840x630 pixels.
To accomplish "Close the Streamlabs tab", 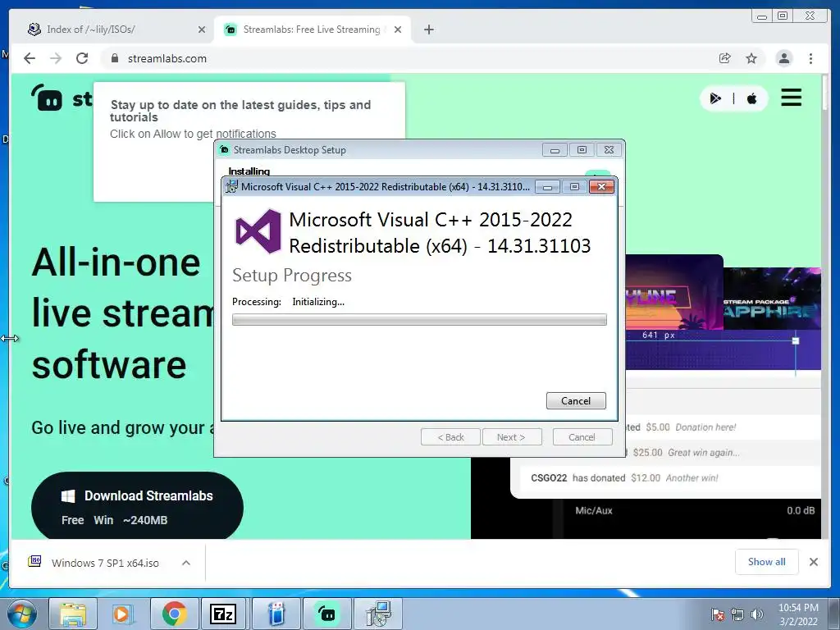I will [x=398, y=30].
